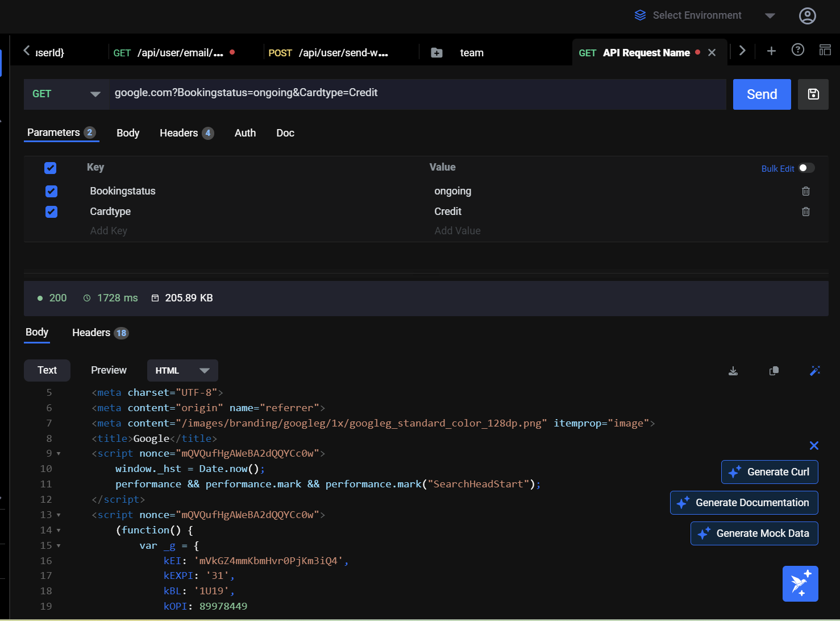Close the AI suggestions popup
Screen dimensions: 840x621
point(814,446)
